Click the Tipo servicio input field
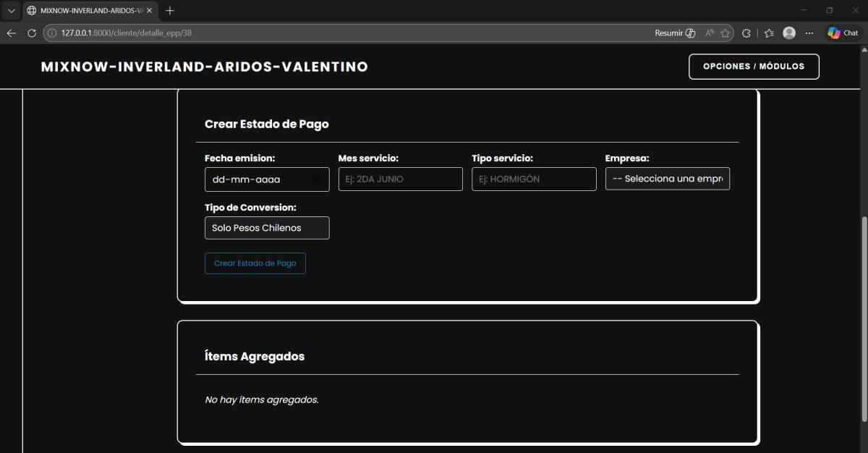 [534, 179]
